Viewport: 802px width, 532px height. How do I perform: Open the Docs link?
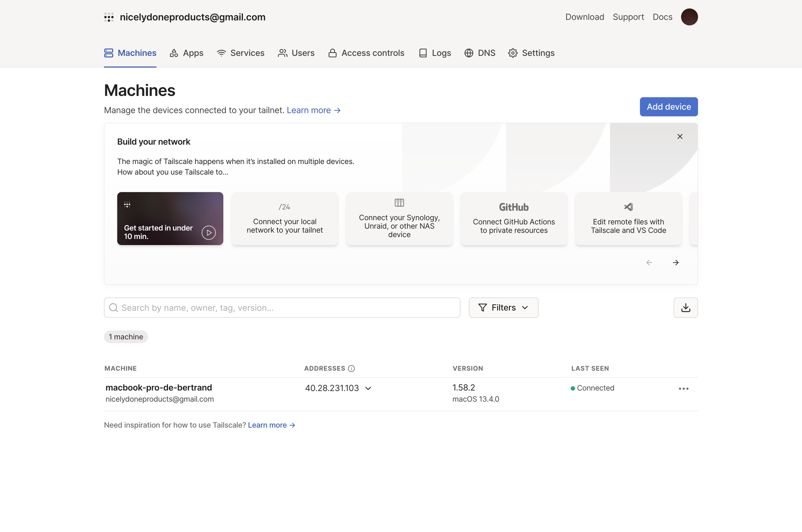662,17
